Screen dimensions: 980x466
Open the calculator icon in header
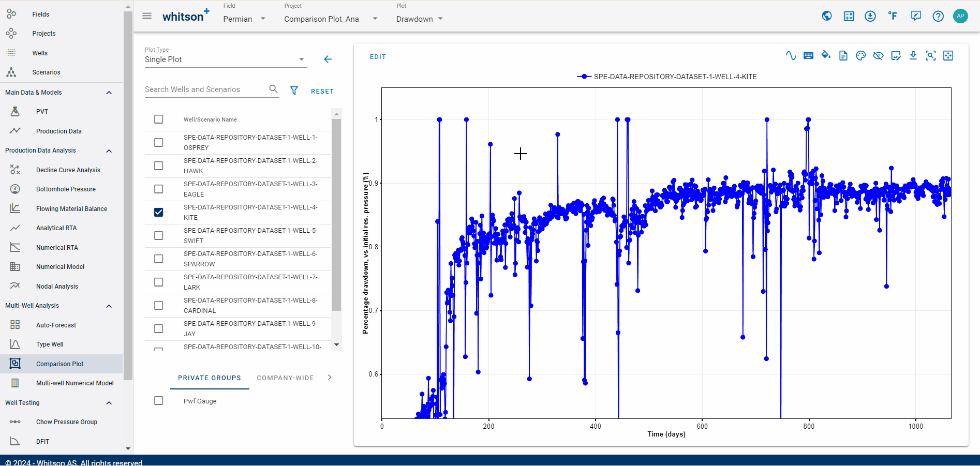tap(849, 16)
